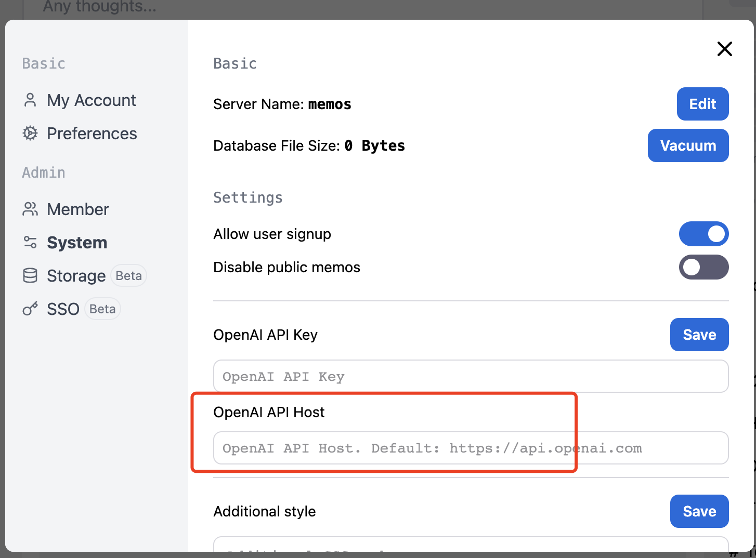Focus the OpenAI API Host field
Image resolution: width=756 pixels, height=558 pixels.
click(x=471, y=448)
